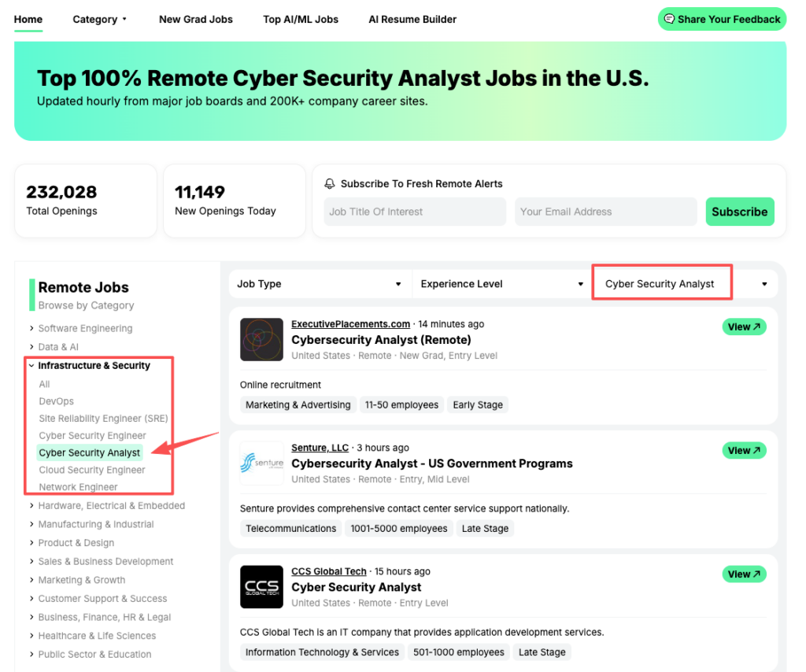Click the Senture company logo
This screenshot has height=672, width=806.
261,463
